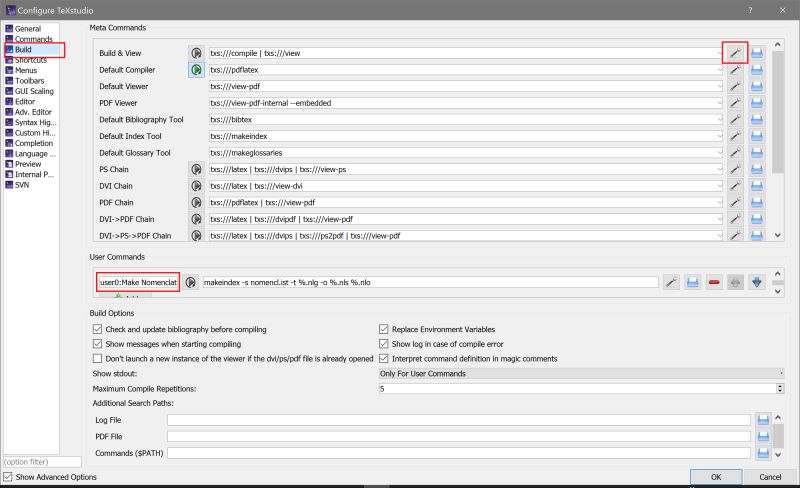800x488 pixels.
Task: Run the DVI Chain command icon
Action: pyautogui.click(x=196, y=186)
